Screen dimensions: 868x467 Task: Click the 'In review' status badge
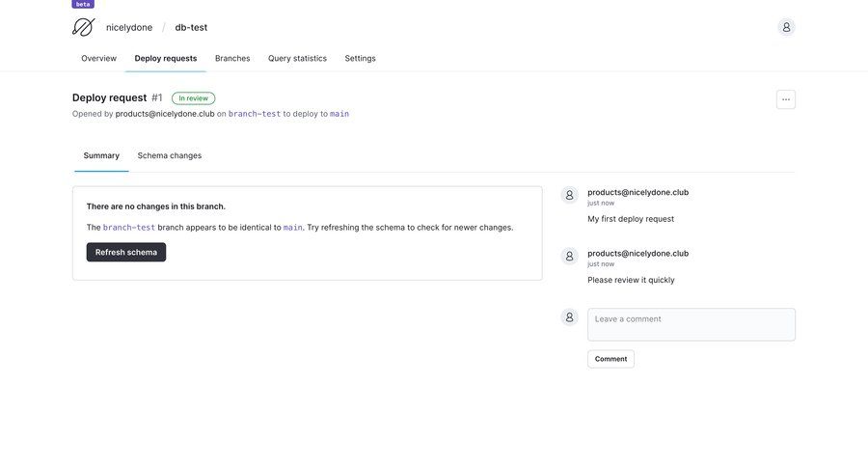[193, 98]
